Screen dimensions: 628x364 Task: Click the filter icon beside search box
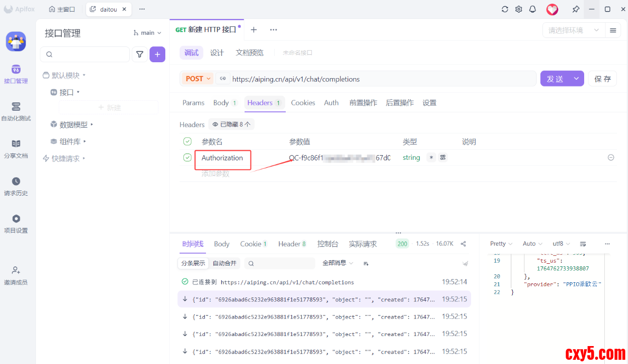pyautogui.click(x=140, y=54)
